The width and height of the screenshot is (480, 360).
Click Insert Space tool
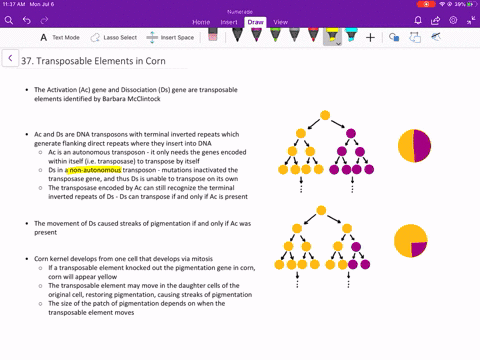(x=170, y=37)
